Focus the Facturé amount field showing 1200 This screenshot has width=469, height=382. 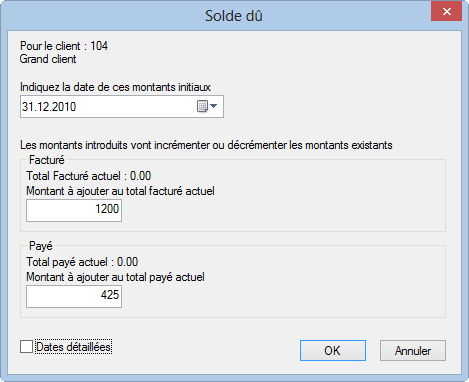pyautogui.click(x=74, y=210)
